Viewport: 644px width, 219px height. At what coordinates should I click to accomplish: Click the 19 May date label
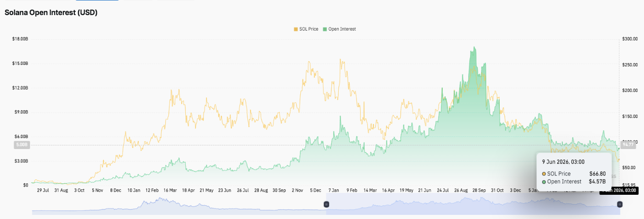coord(406,190)
